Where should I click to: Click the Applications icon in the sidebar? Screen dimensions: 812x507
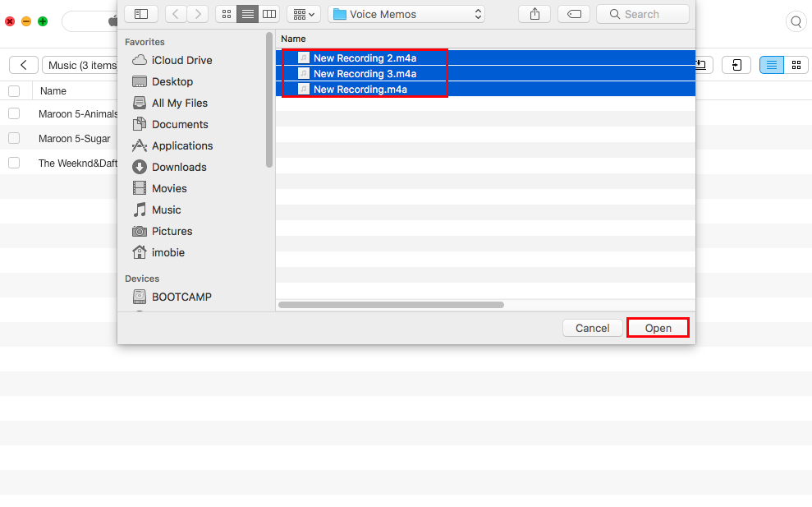[140, 145]
